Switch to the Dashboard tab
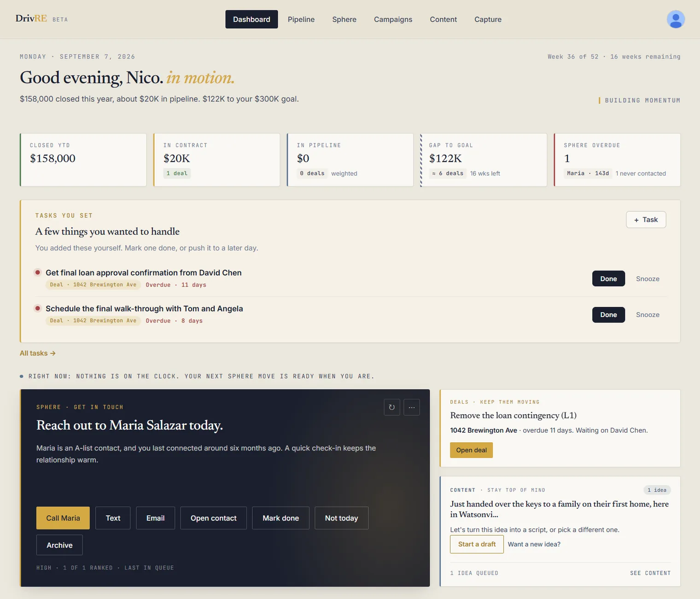 pos(251,19)
